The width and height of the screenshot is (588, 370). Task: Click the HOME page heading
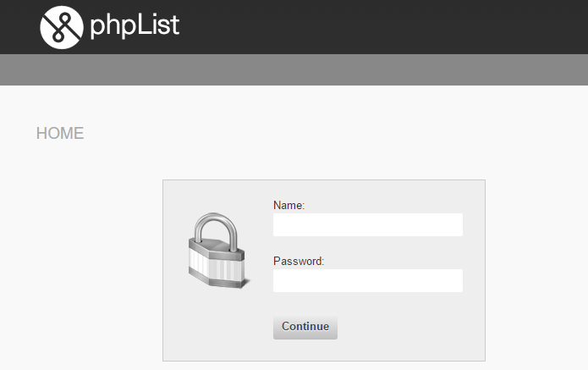[x=60, y=133]
